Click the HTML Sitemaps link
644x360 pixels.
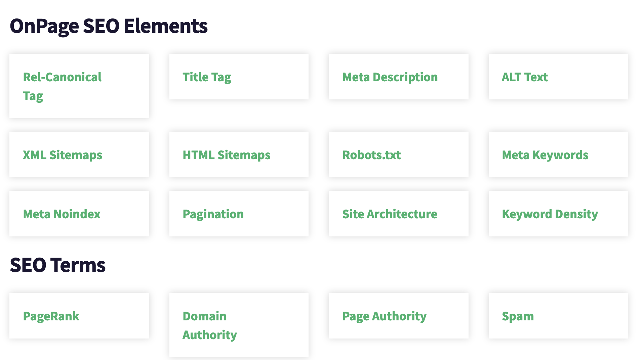point(227,155)
